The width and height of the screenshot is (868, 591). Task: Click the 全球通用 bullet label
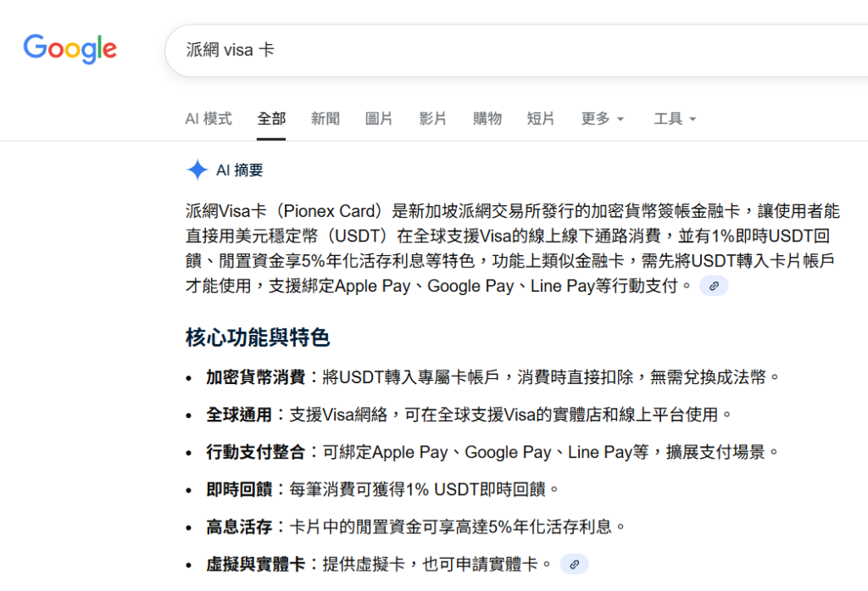click(x=239, y=415)
